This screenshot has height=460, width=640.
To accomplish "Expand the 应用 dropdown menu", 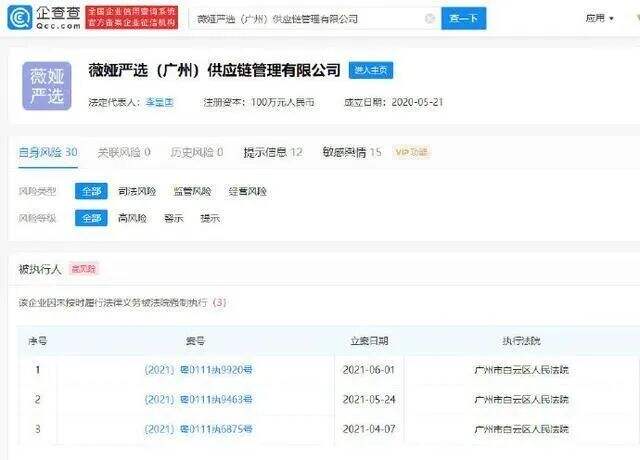I will coord(599,18).
